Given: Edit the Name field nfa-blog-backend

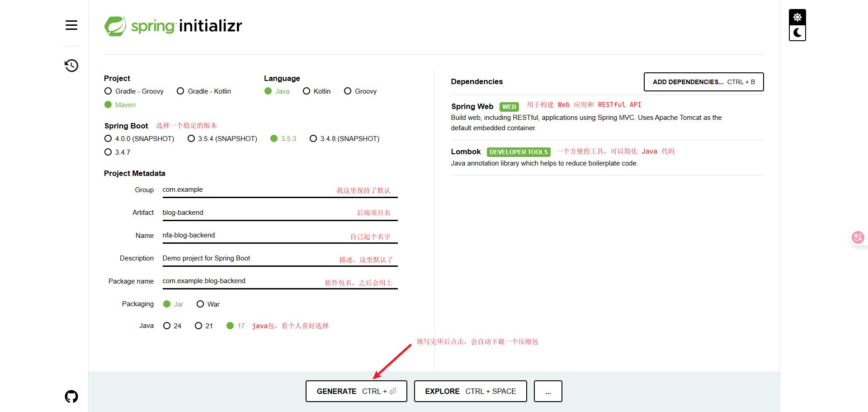Looking at the screenshot, I should (280, 236).
